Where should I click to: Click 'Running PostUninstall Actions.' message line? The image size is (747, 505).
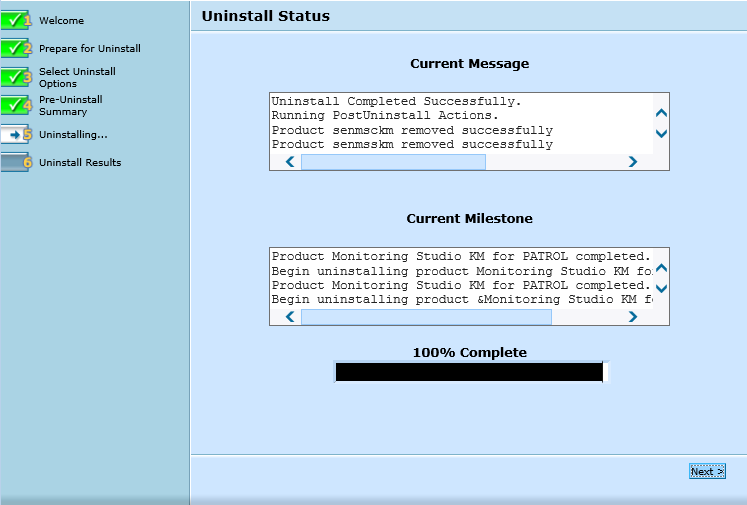[385, 115]
